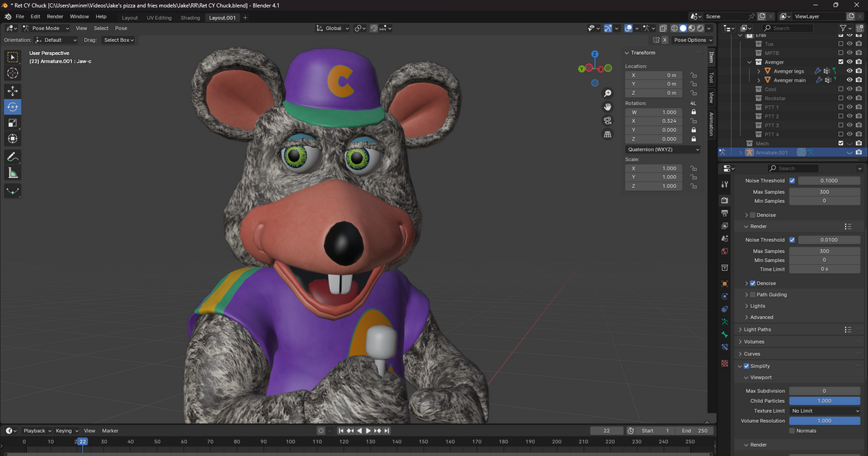The height and width of the screenshot is (456, 868).
Task: Toggle Rockstar collection visibility eye
Action: click(x=849, y=98)
